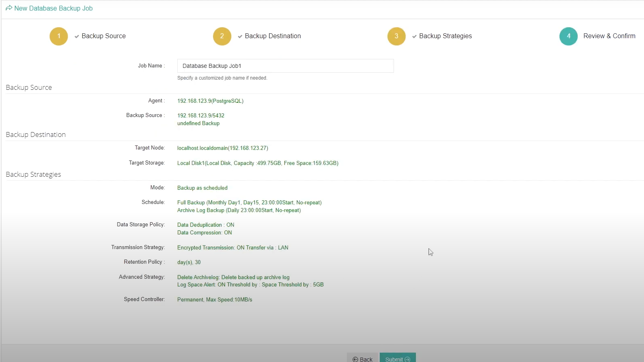Screen dimensions: 644x362
Task: Click the step 2 circle icon
Action: click(x=222, y=36)
